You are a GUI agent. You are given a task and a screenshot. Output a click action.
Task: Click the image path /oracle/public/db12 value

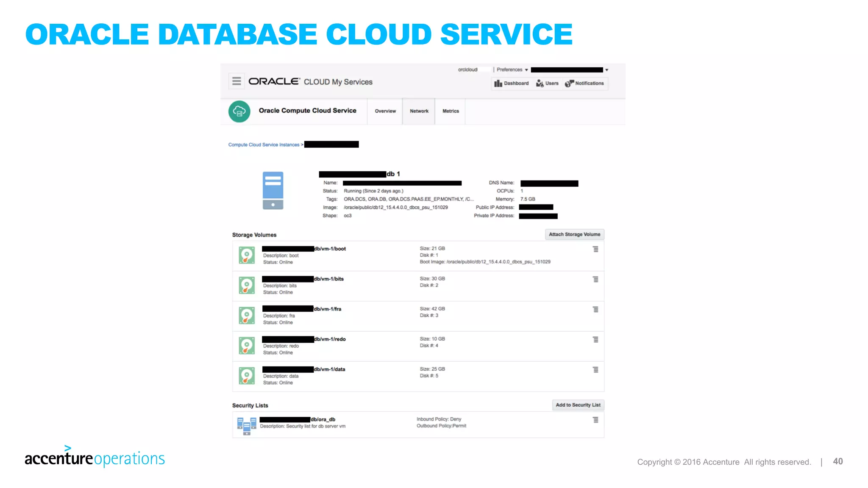pos(396,208)
